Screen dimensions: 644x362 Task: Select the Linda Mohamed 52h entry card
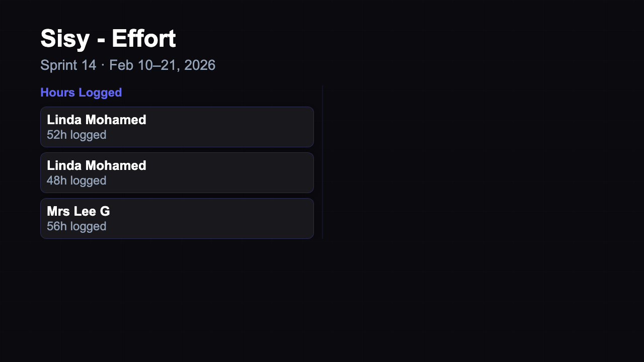[177, 127]
